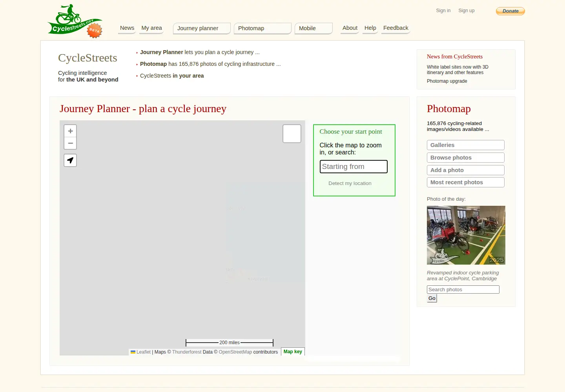This screenshot has width=565, height=392.
Task: Click Browse photos
Action: (466, 158)
